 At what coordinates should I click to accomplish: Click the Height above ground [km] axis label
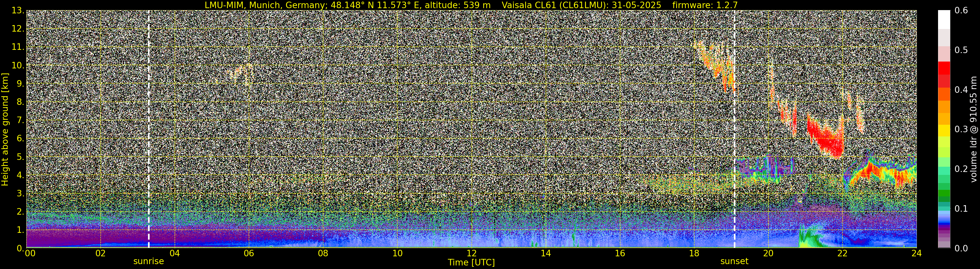pyautogui.click(x=5, y=129)
